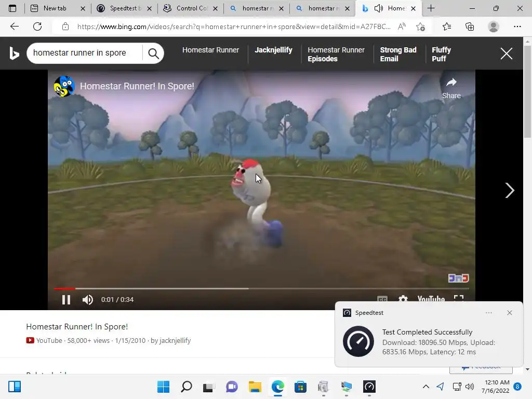Open File Explorer from taskbar
This screenshot has height=399, width=532.
click(x=255, y=387)
